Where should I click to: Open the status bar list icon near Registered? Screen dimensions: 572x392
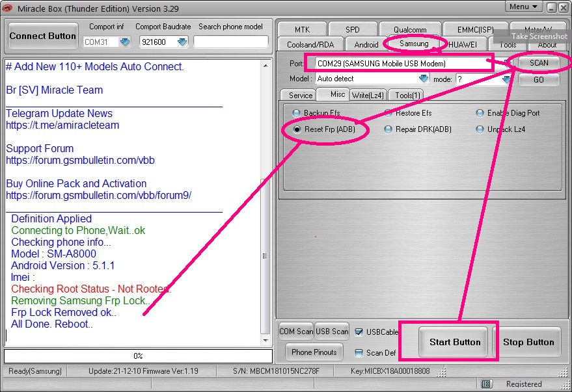tap(486, 384)
